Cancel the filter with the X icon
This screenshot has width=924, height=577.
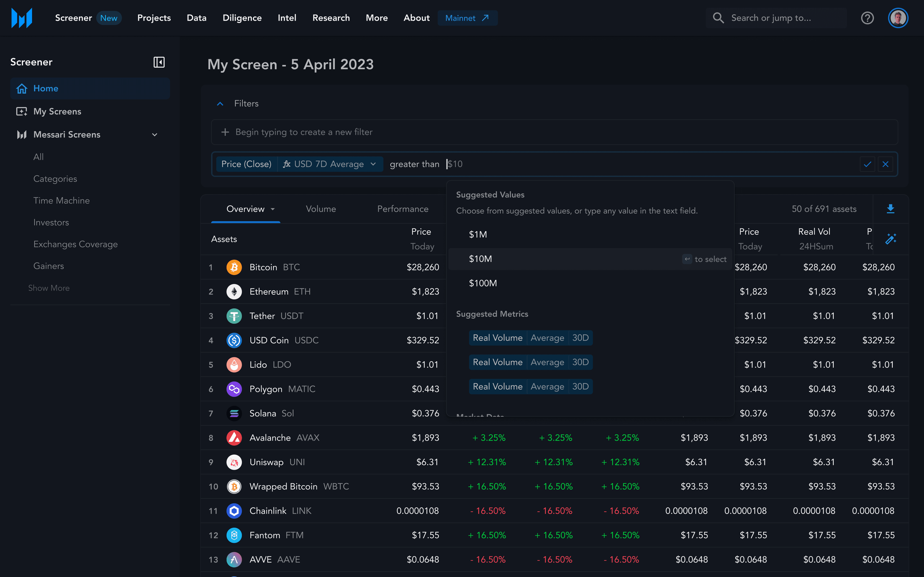pyautogui.click(x=885, y=164)
